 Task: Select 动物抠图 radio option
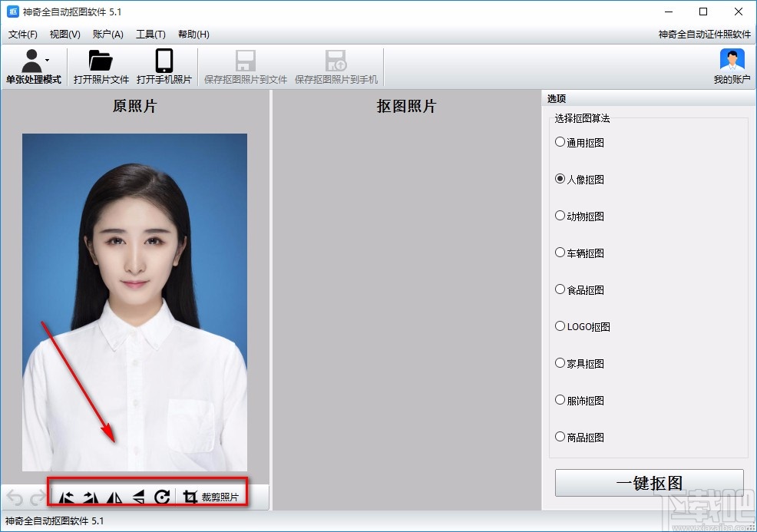(580, 216)
